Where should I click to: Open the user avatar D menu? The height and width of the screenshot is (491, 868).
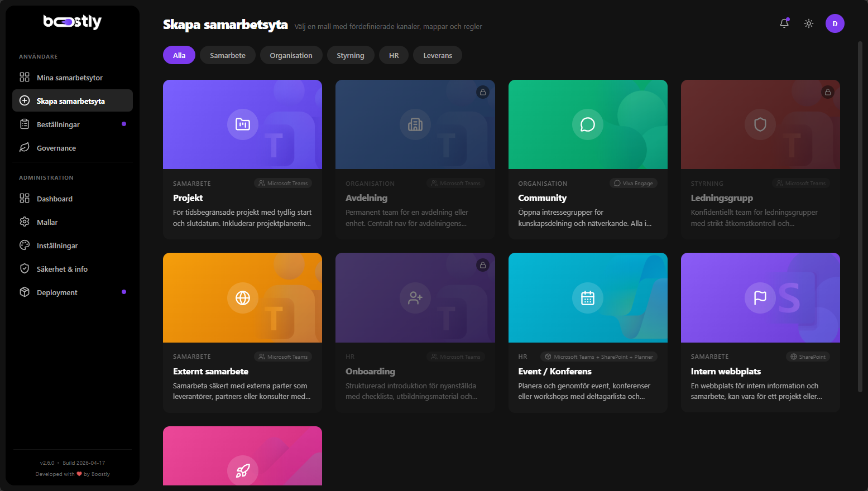coord(835,23)
